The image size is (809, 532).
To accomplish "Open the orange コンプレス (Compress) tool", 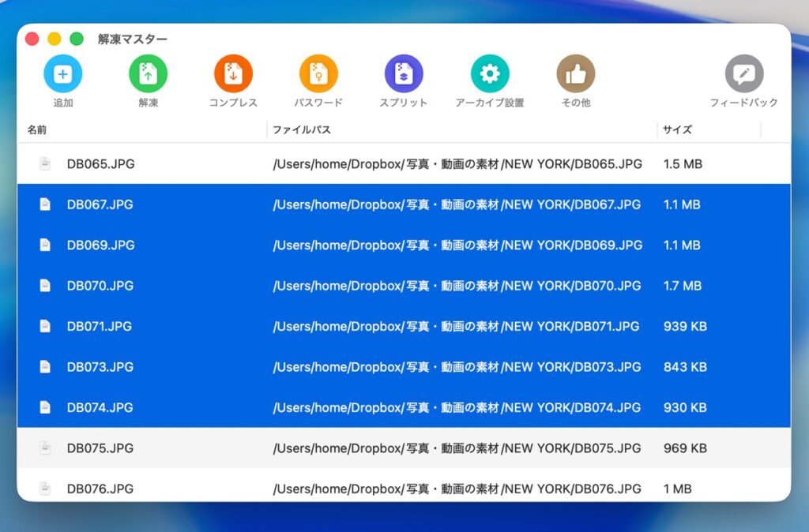I will coord(233,74).
